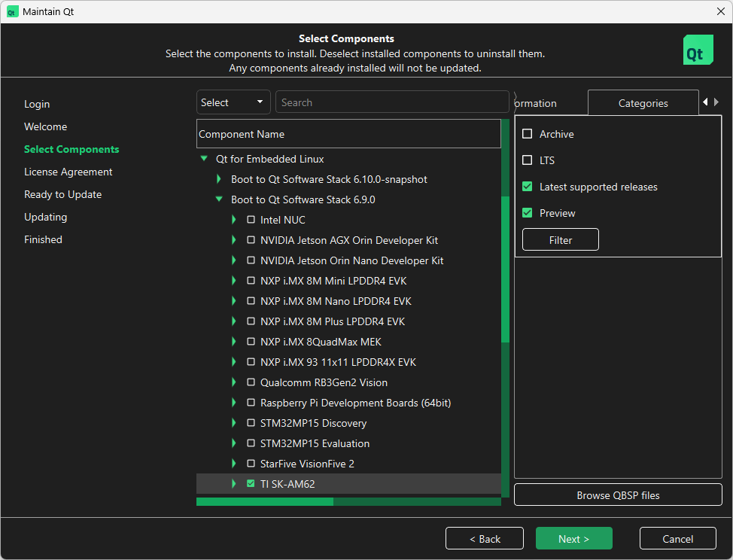Expand NXP i.MX 93 11x11 LPDDR4X EVK node

pos(234,362)
